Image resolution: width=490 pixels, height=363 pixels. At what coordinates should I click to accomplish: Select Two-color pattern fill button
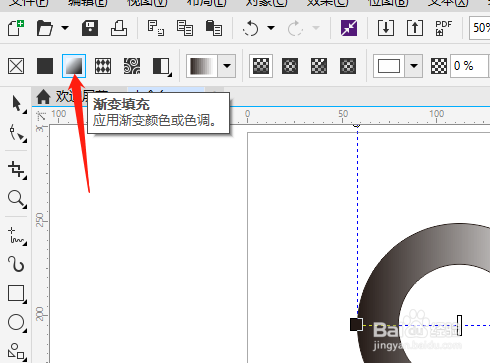pos(162,67)
